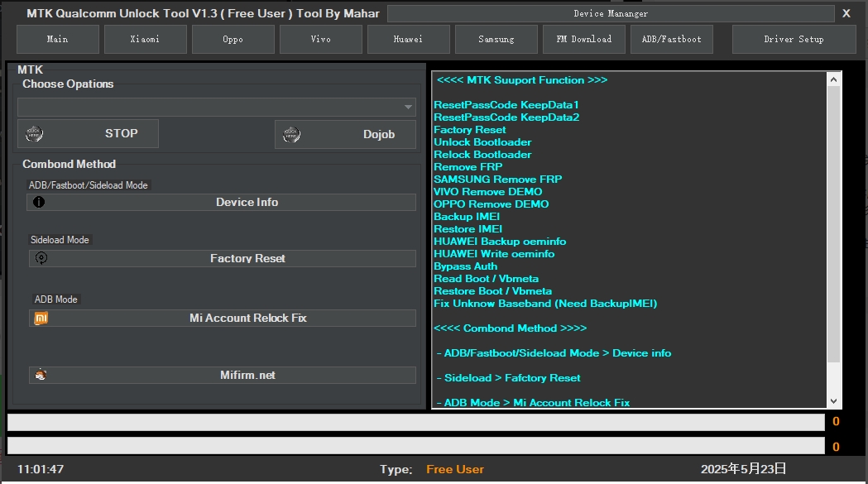
Task: Click the upper progress bar
Action: (x=415, y=422)
